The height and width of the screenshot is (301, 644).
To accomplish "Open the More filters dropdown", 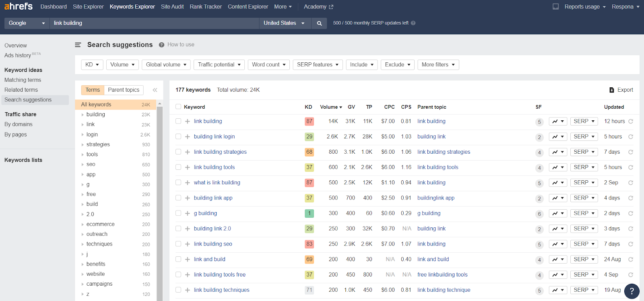I will point(438,65).
